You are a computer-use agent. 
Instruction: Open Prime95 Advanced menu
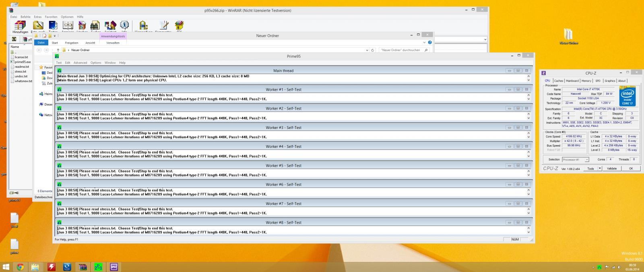click(80, 62)
